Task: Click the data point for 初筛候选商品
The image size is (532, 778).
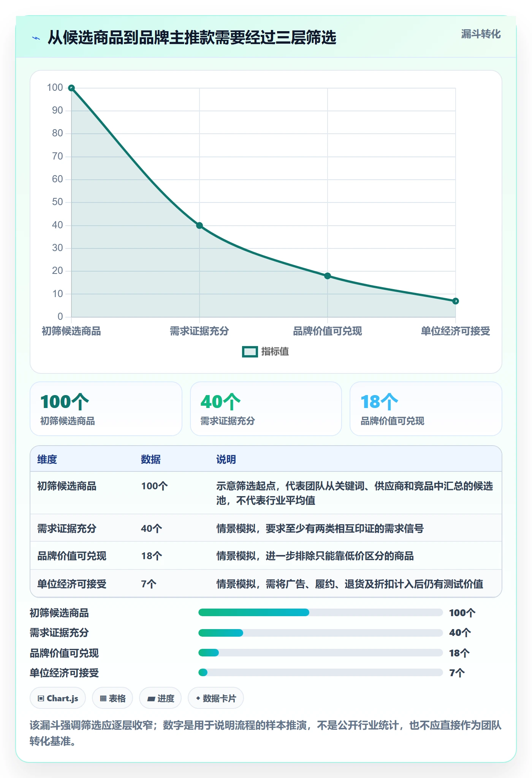Action: click(x=71, y=88)
